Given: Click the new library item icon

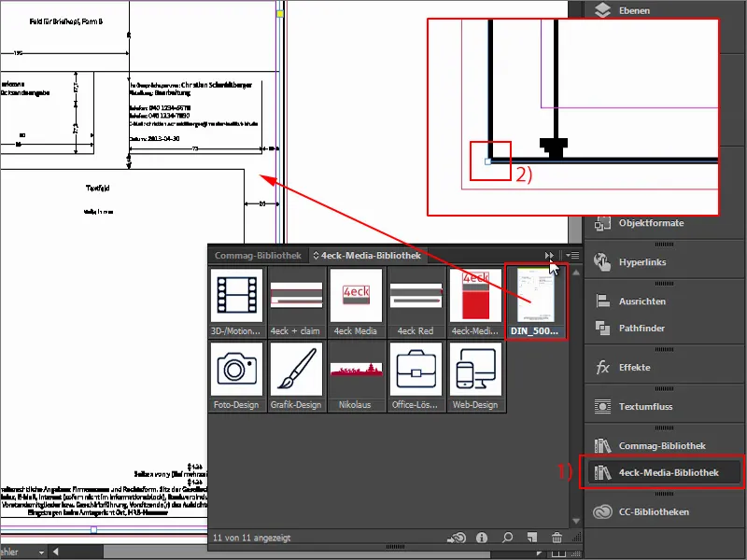Looking at the screenshot, I should (532, 538).
